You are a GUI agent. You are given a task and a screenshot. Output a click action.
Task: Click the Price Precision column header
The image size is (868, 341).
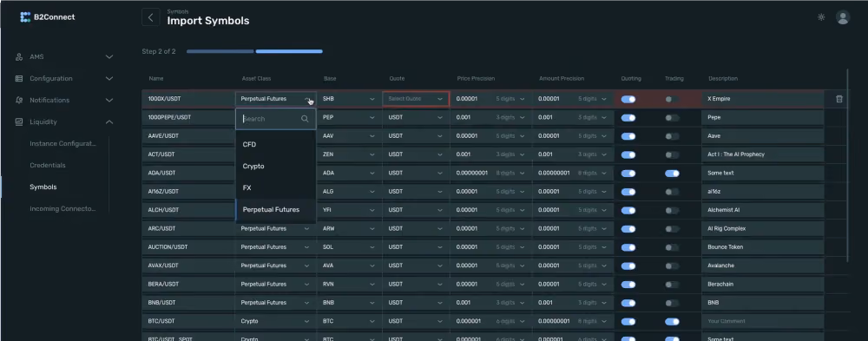coord(476,79)
